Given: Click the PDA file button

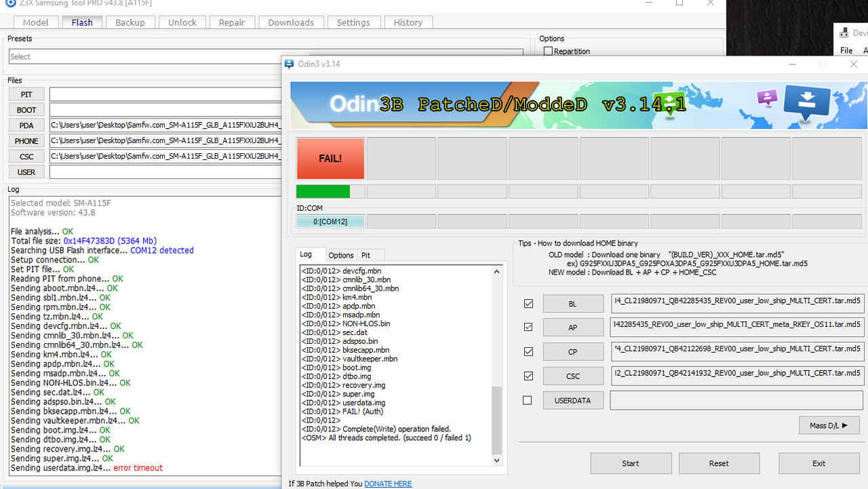Looking at the screenshot, I should (26, 125).
